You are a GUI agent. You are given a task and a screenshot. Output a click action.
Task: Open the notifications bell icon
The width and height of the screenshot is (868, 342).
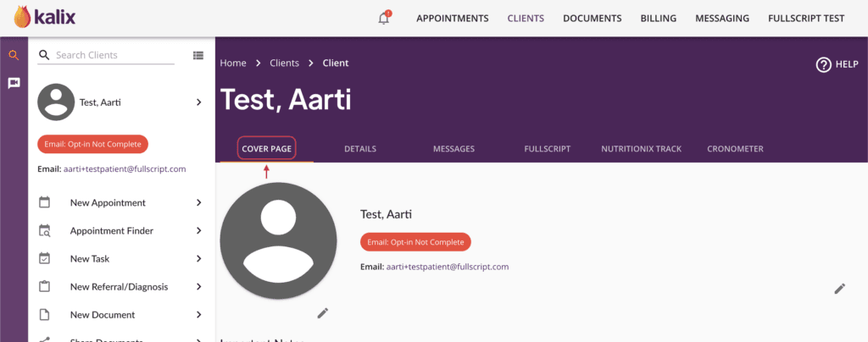coord(384,19)
